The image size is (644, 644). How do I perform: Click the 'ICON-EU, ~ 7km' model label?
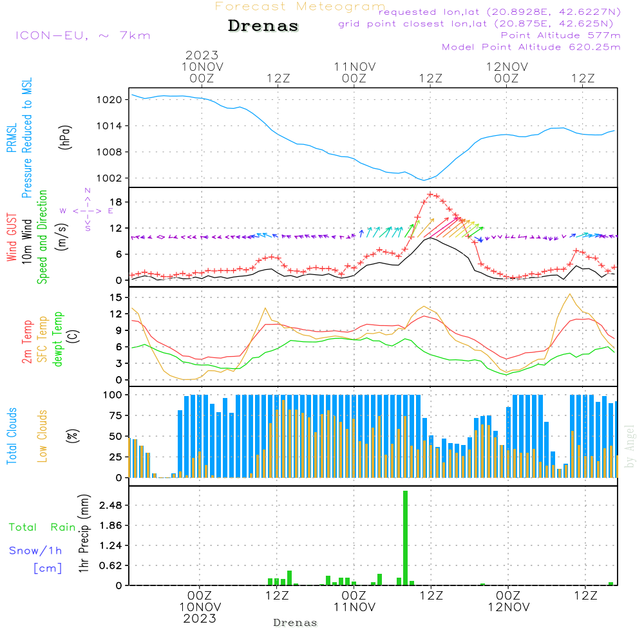click(83, 35)
